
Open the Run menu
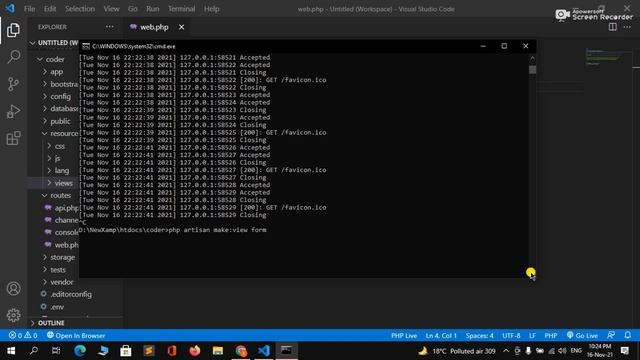click(153, 9)
